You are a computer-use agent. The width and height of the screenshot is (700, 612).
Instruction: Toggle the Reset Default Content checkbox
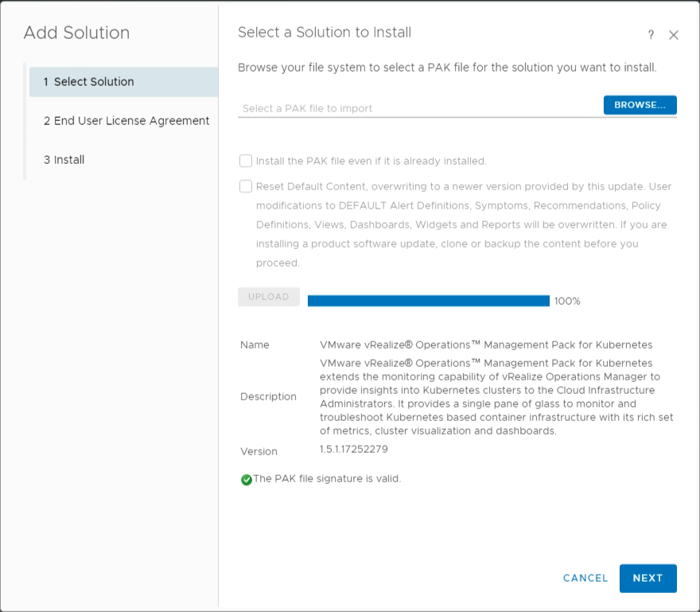coord(246,186)
